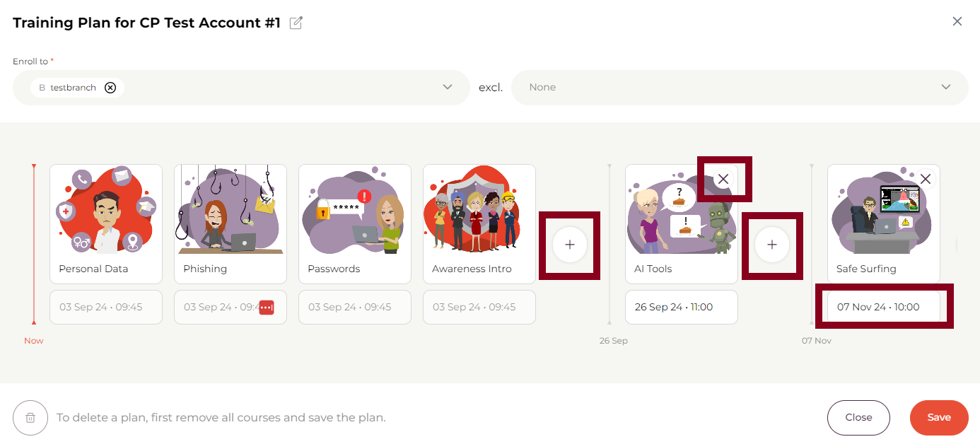
Task: Expand the Enroll to dropdown
Action: click(x=447, y=87)
